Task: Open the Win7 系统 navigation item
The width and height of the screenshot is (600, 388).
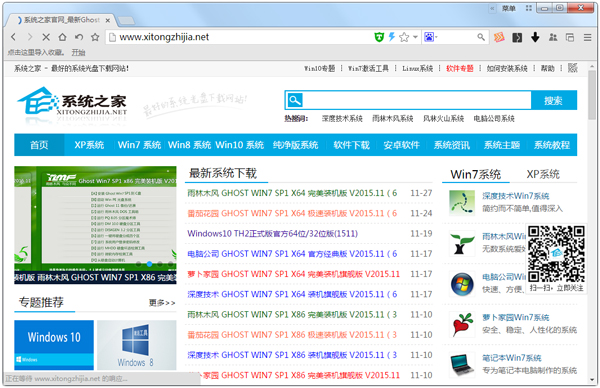Action: (x=139, y=145)
